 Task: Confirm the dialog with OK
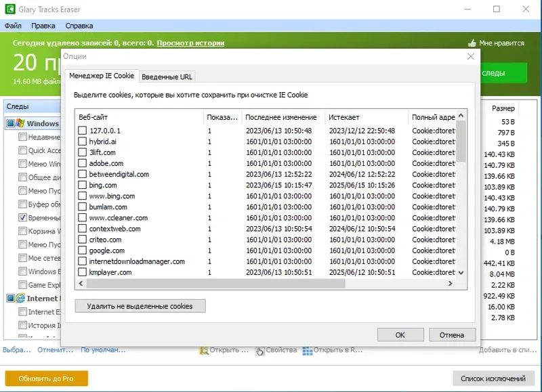(x=400, y=334)
